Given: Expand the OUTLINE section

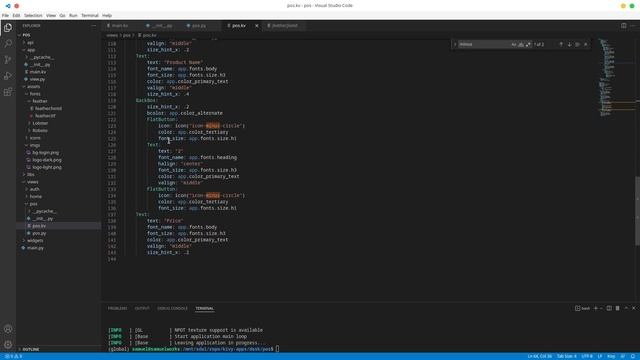Looking at the screenshot, I should coord(31,349).
